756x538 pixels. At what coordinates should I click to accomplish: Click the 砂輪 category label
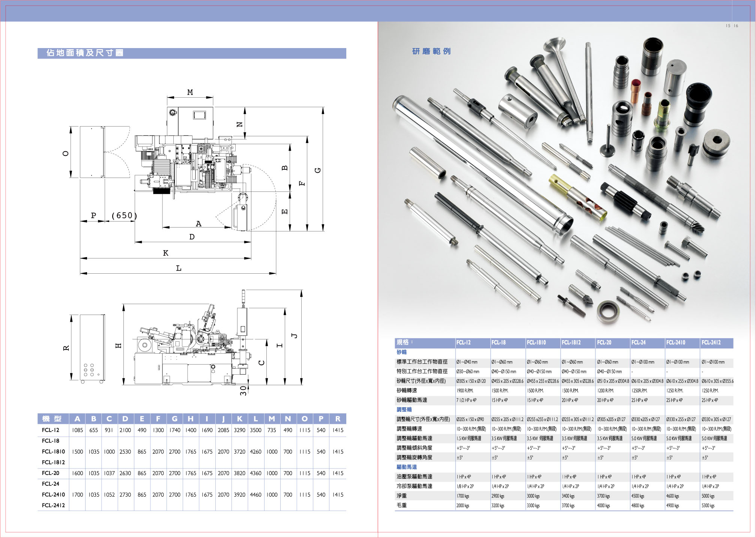[x=401, y=352]
